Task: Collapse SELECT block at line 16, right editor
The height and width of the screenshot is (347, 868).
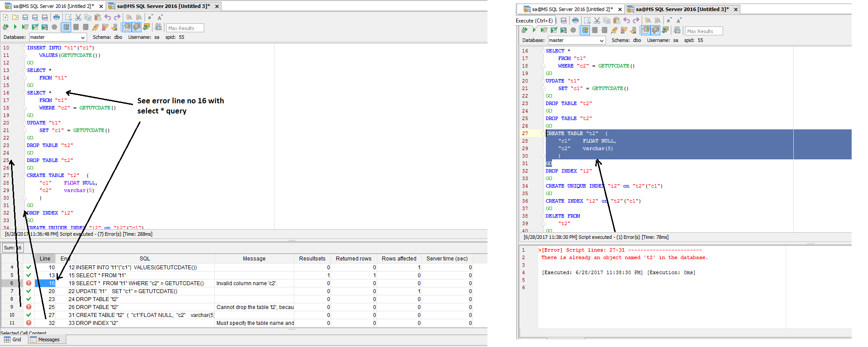Action: click(x=543, y=51)
